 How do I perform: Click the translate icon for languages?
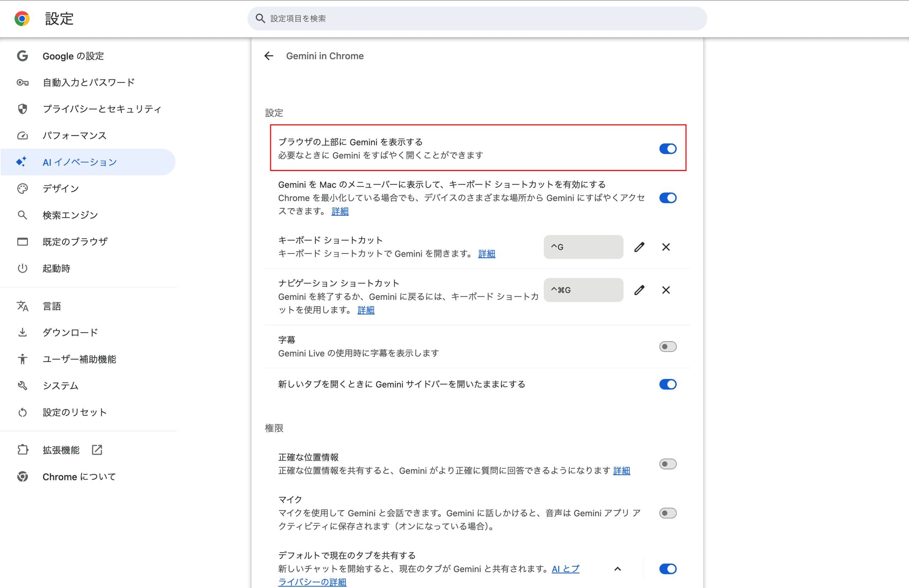[x=22, y=306]
